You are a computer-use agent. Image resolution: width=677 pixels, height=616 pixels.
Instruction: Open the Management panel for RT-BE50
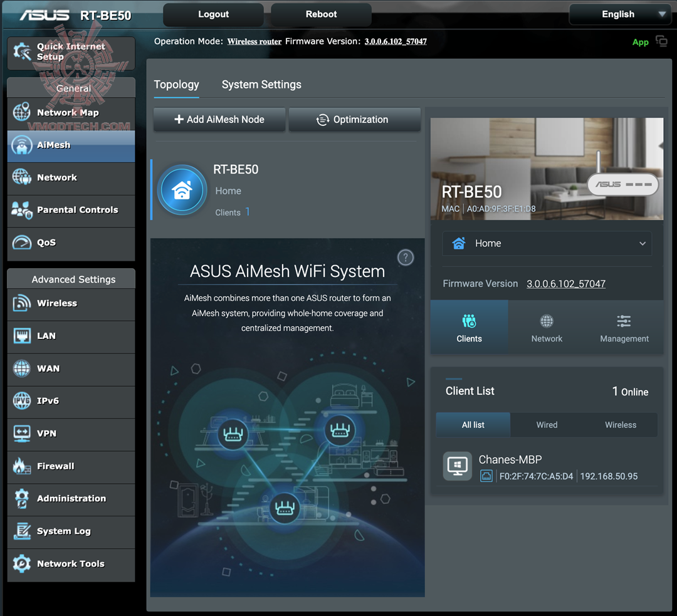pyautogui.click(x=623, y=326)
